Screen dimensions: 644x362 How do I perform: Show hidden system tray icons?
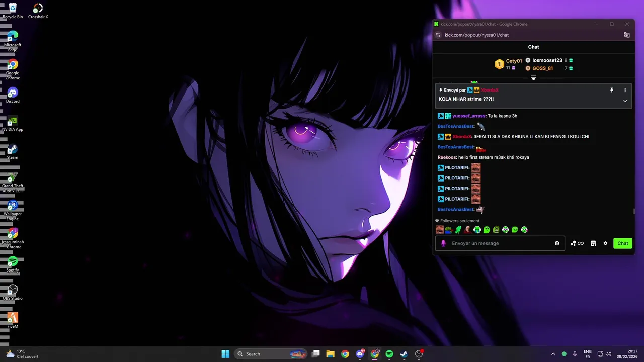tap(553, 354)
